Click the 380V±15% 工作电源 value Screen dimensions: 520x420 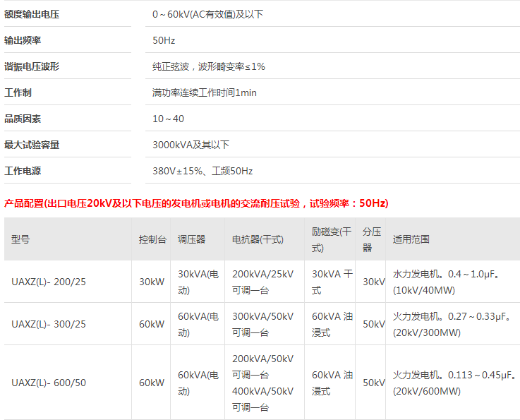click(202, 171)
